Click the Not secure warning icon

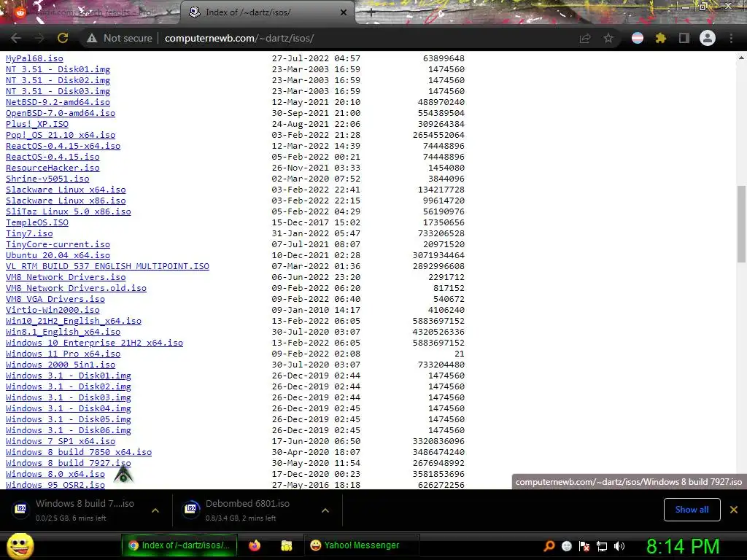[91, 38]
